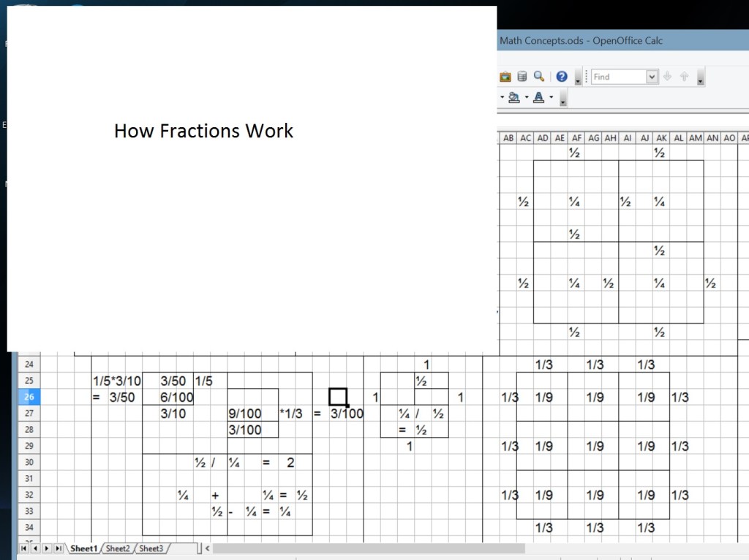
Task: Click the Background Color paint bucket icon
Action: [x=513, y=98]
